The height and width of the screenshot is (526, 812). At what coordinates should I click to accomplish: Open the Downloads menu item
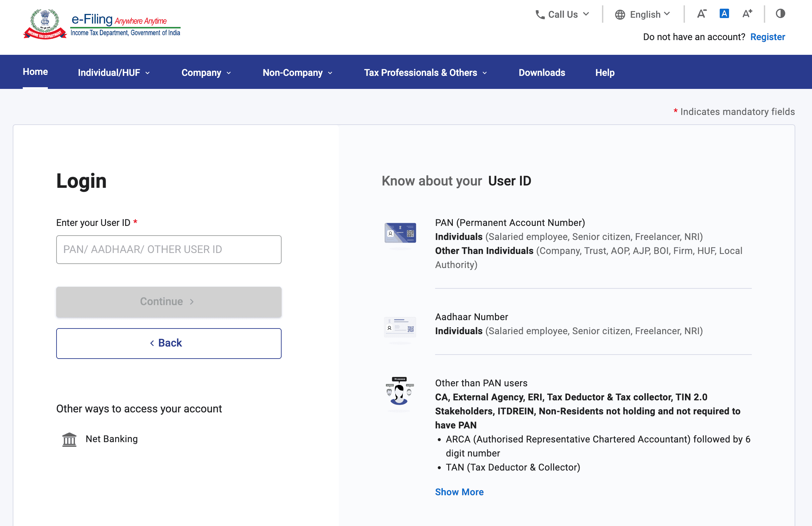(x=541, y=73)
